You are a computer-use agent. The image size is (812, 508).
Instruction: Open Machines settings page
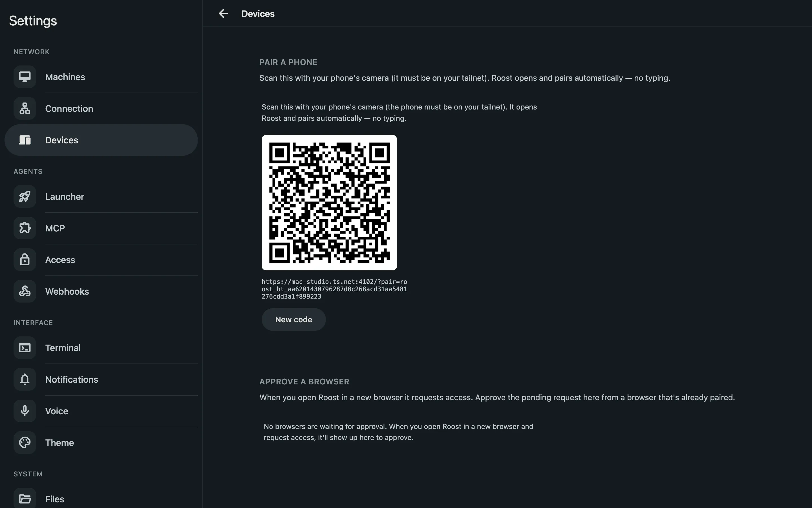click(x=101, y=77)
